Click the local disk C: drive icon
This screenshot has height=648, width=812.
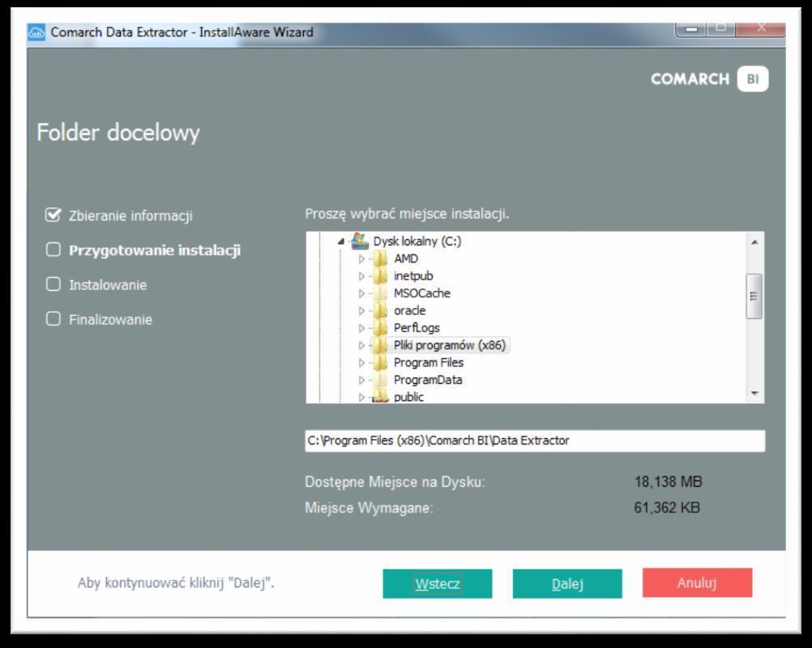pos(360,241)
